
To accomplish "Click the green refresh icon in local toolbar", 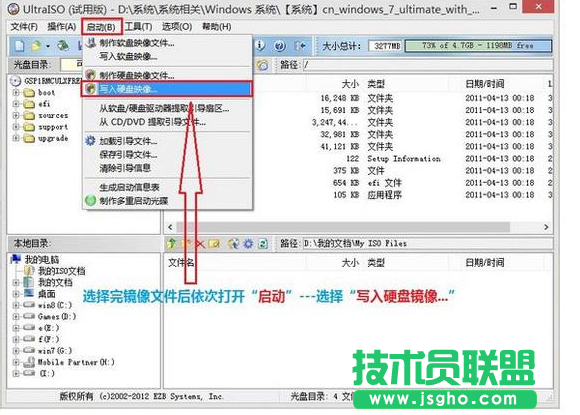I will click(263, 243).
